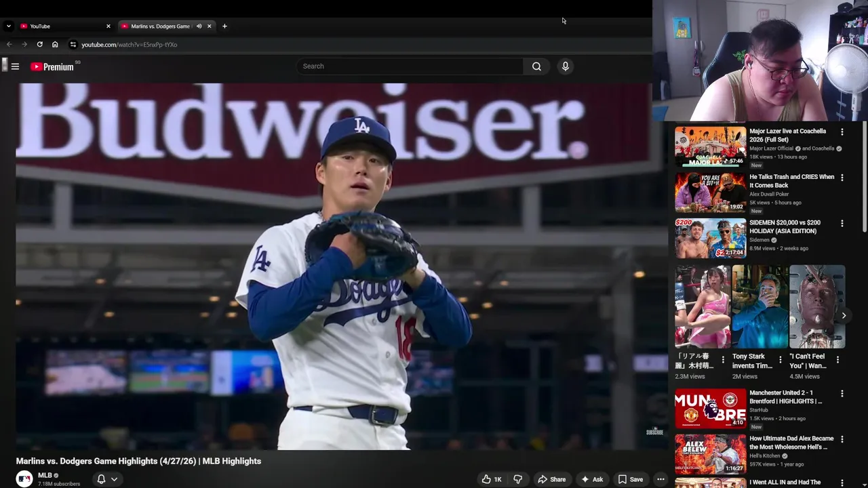
Task: Open options for SIDEMEN HOLIDAY video
Action: coord(842,223)
